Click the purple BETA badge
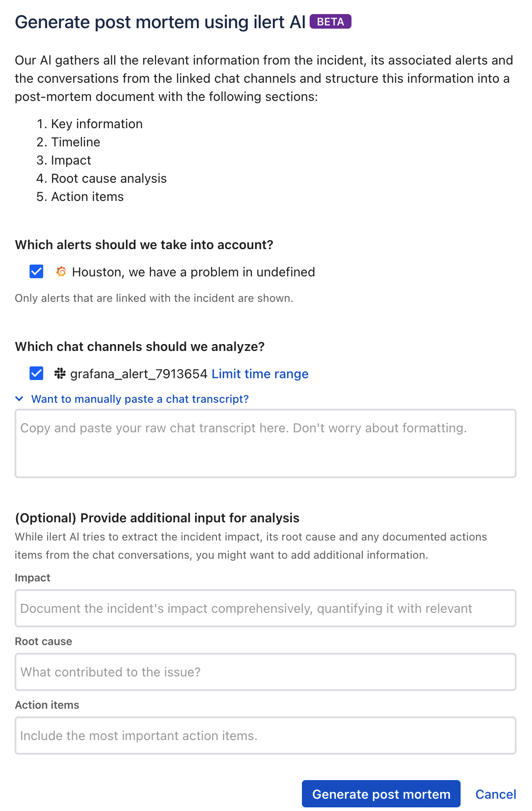 330,22
